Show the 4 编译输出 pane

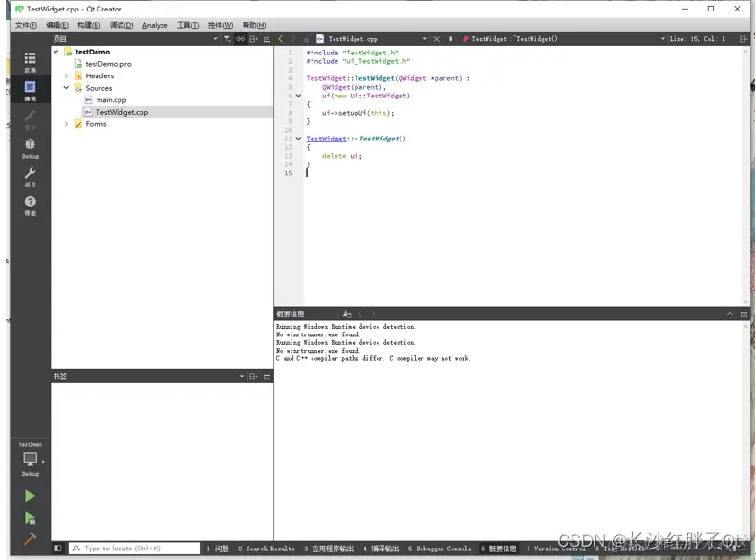[380, 549]
